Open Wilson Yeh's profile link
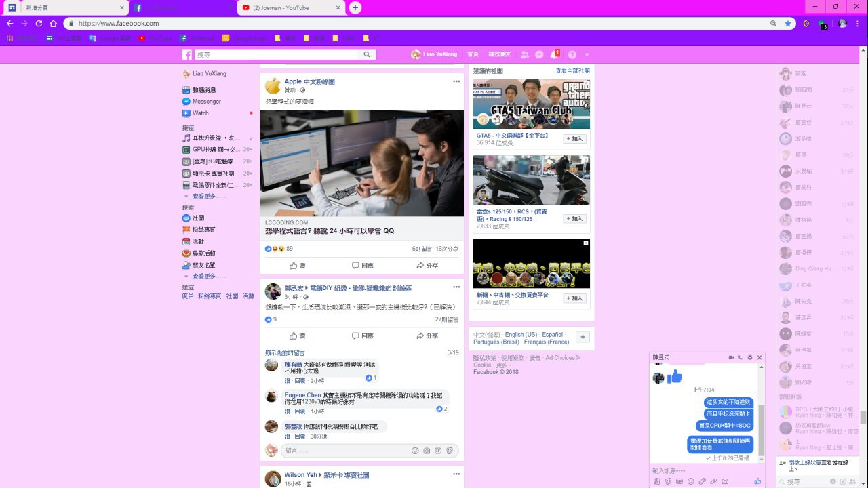This screenshot has height=488, width=868. 300,475
